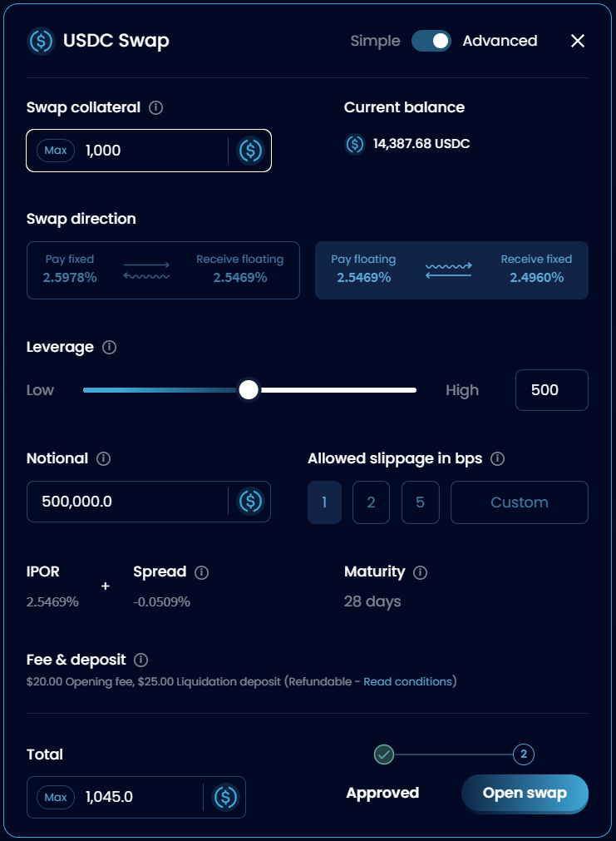This screenshot has height=841, width=616.
Task: Open Notional info tooltip icon
Action: tap(103, 458)
